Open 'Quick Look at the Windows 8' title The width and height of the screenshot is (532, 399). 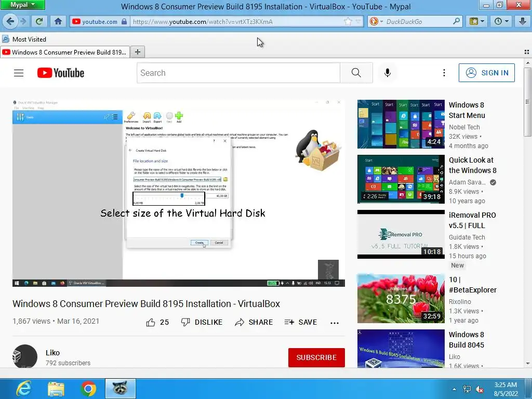pyautogui.click(x=473, y=165)
